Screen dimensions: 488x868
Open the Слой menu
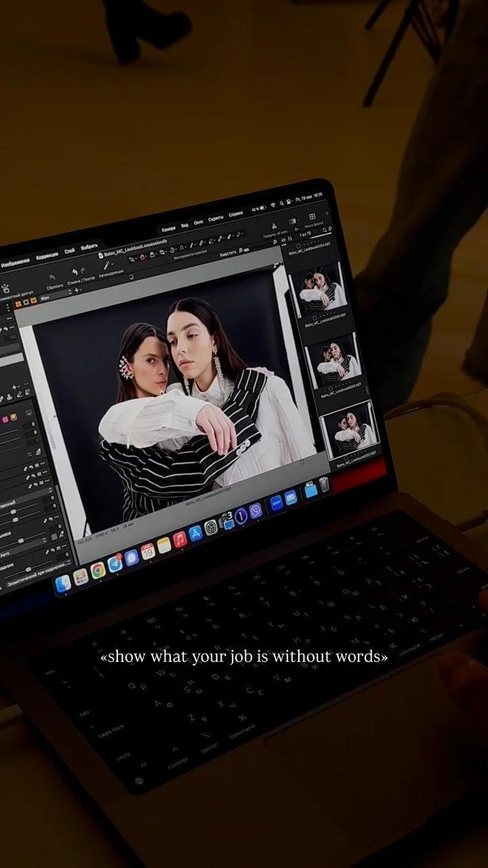click(x=69, y=251)
